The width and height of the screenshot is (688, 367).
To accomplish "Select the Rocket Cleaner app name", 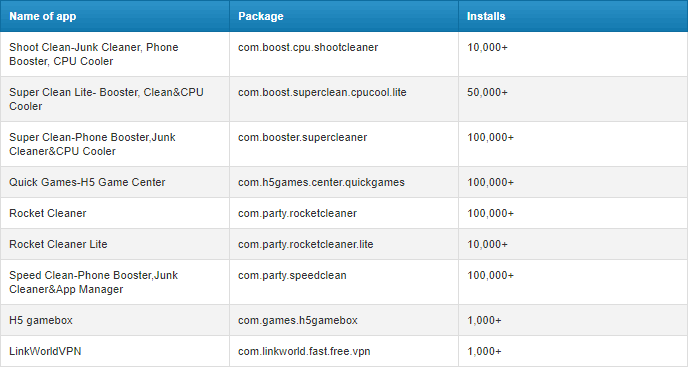I will coord(48,213).
